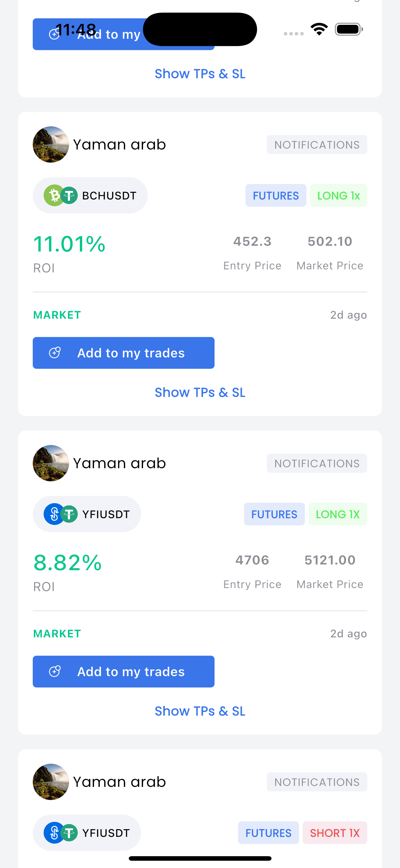
Task: Expand Show TPs & SL for YFIUSDT long
Action: 200,711
